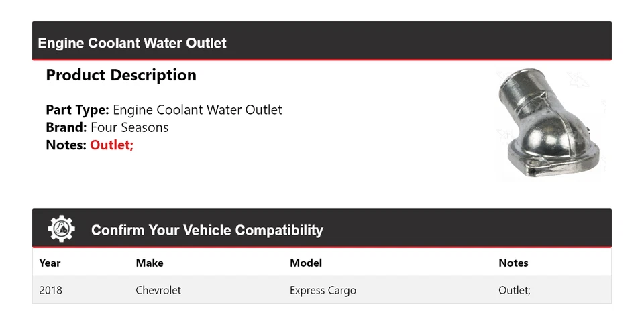Image resolution: width=644 pixels, height=325 pixels.
Task: Click the red Outlet; notes text
Action: 112,145
